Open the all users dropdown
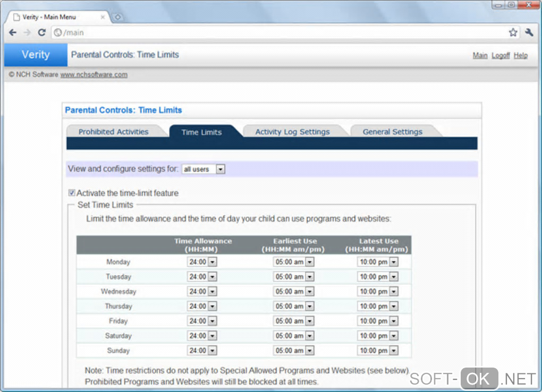This screenshot has width=542, height=392. 203,169
